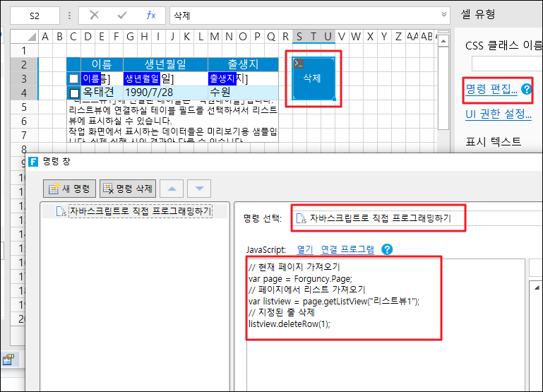The width and height of the screenshot is (543, 392).
Task: Click the help icon beside 연결 프로그램
Action: [386, 249]
